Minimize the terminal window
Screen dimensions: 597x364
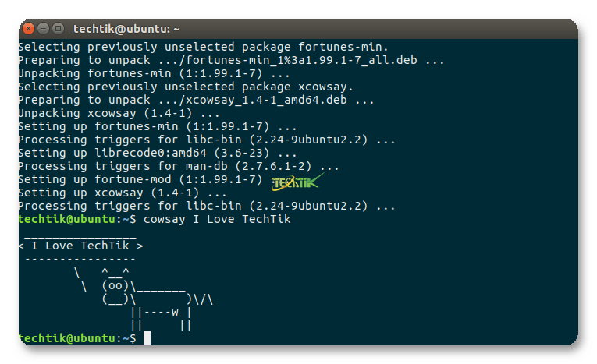click(44, 29)
